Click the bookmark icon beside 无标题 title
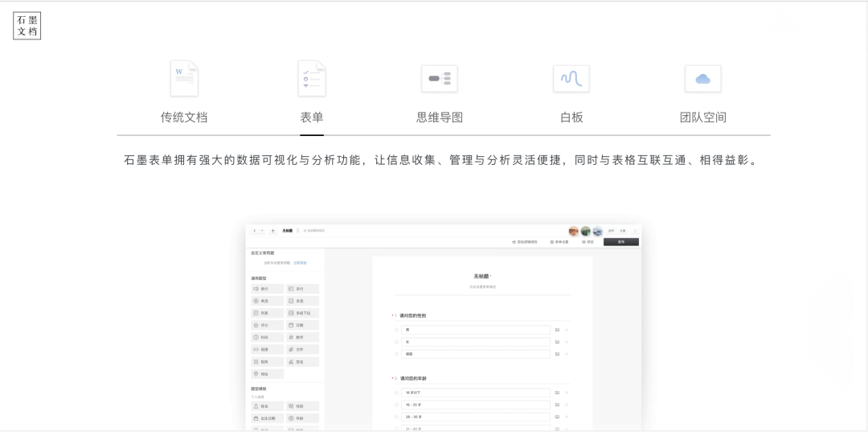The image size is (868, 432). pyautogui.click(x=298, y=230)
